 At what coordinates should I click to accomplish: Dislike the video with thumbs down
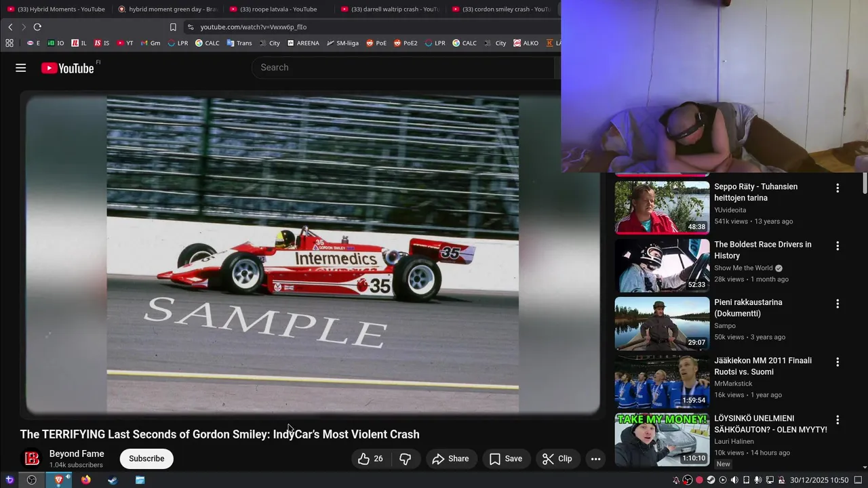click(x=406, y=459)
